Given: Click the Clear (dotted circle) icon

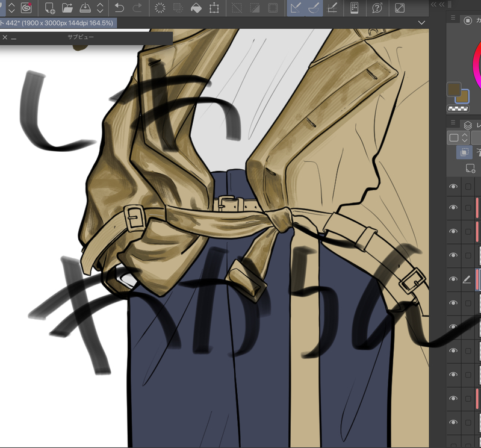Looking at the screenshot, I should click(x=160, y=8).
